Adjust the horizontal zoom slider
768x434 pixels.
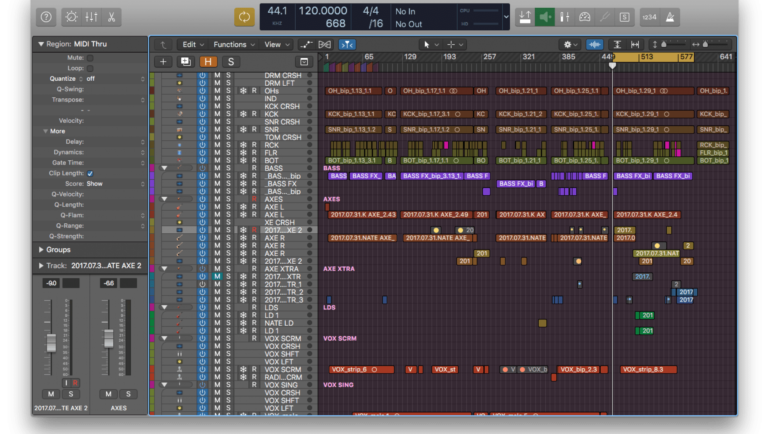[705, 45]
